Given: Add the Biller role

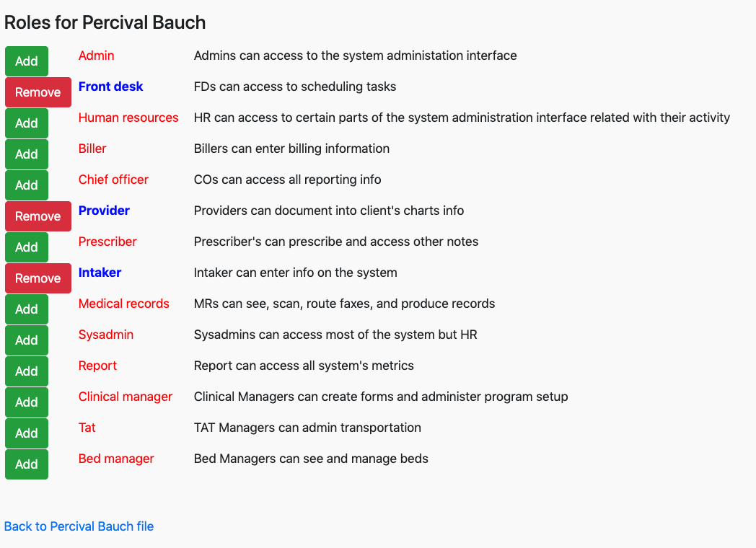Looking at the screenshot, I should (x=27, y=154).
